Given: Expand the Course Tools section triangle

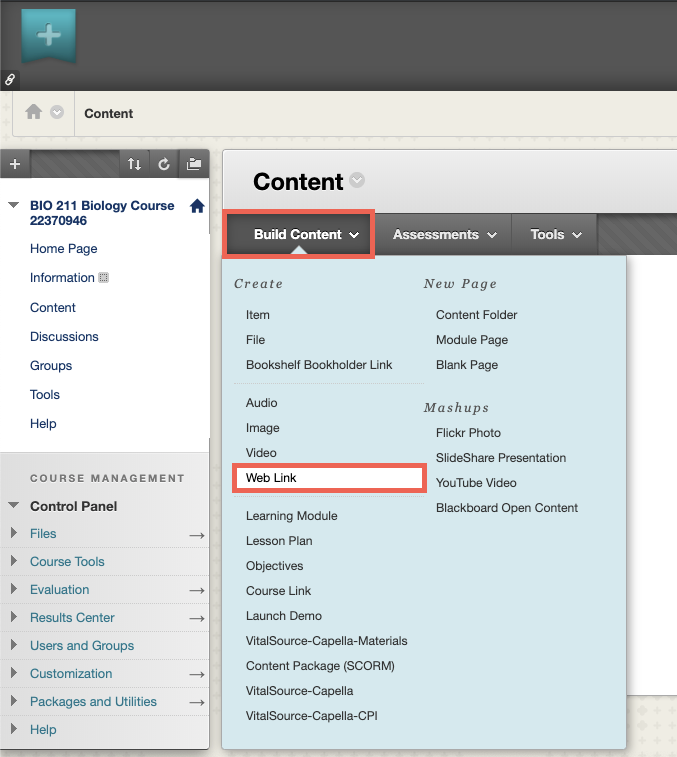Looking at the screenshot, I should point(14,561).
